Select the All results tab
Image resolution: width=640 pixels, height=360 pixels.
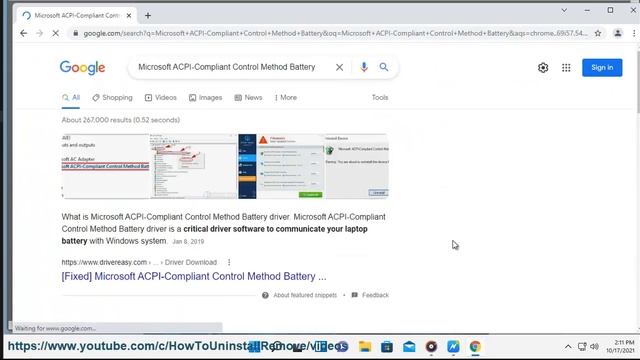click(71, 98)
